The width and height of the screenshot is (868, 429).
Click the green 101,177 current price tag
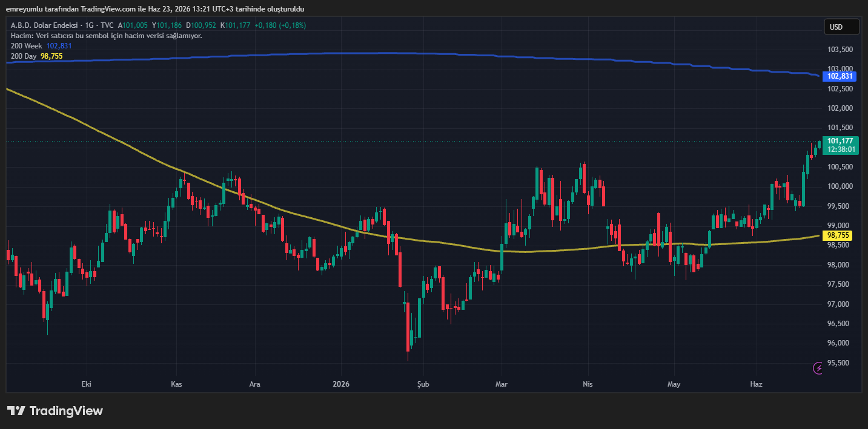840,140
